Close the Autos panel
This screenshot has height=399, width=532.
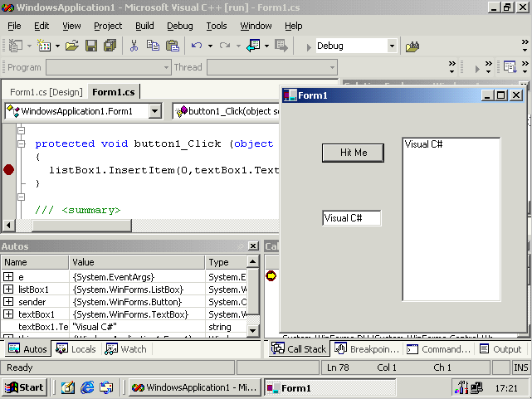click(x=253, y=246)
